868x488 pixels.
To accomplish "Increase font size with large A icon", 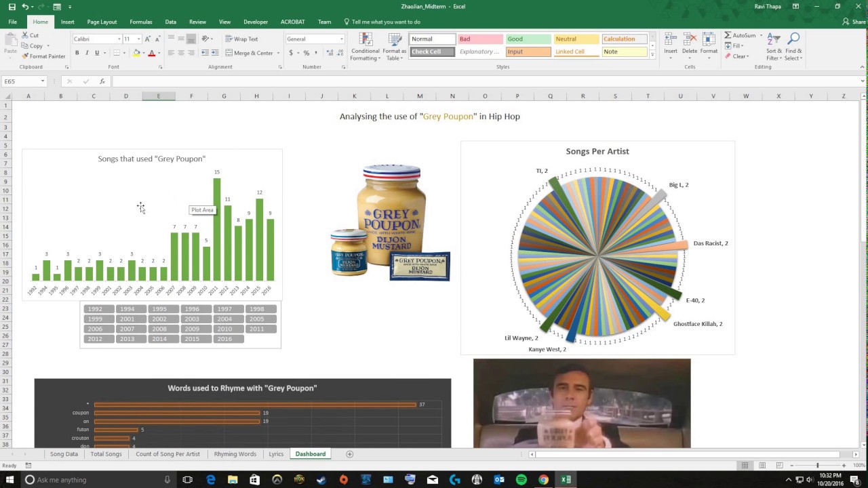I will coord(149,39).
